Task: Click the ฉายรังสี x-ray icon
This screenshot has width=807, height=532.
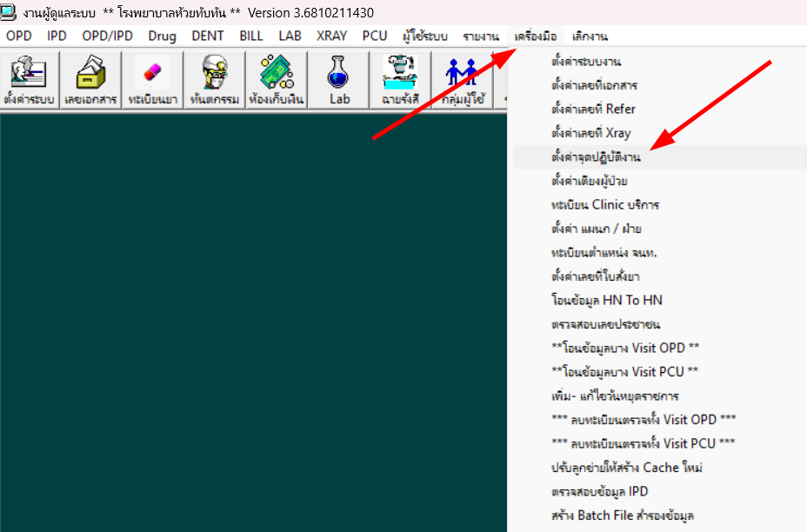Action: (x=400, y=79)
